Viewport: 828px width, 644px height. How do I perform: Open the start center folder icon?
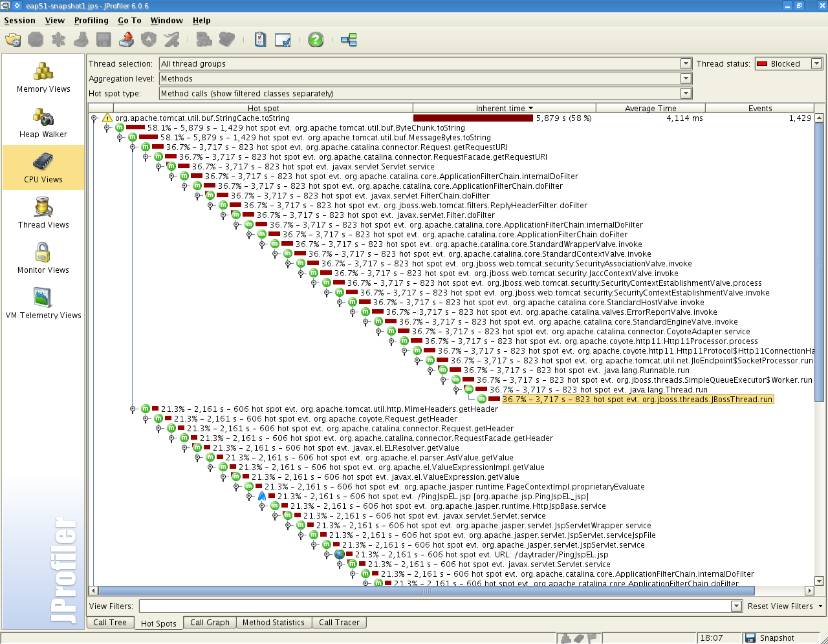coord(13,40)
